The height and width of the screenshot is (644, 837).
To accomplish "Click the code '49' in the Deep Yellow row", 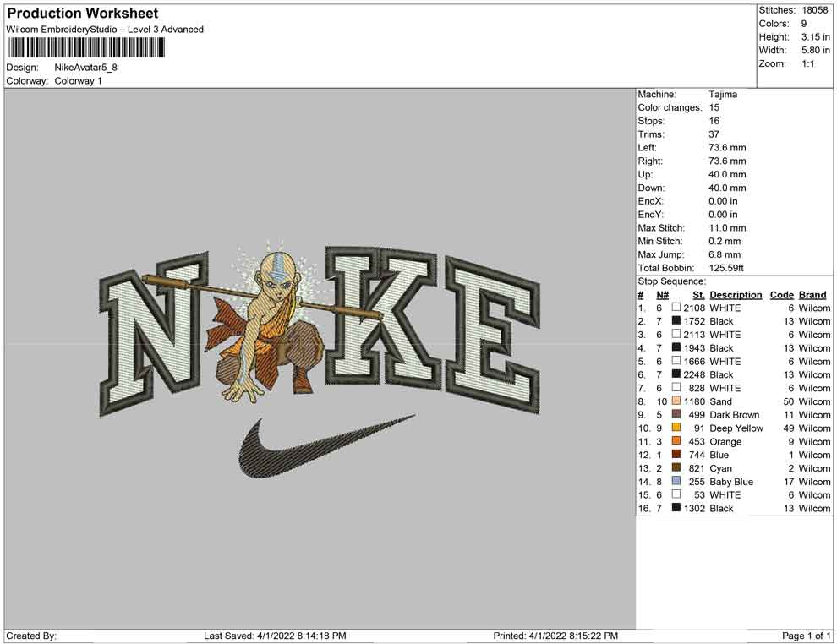I will click(x=789, y=428).
